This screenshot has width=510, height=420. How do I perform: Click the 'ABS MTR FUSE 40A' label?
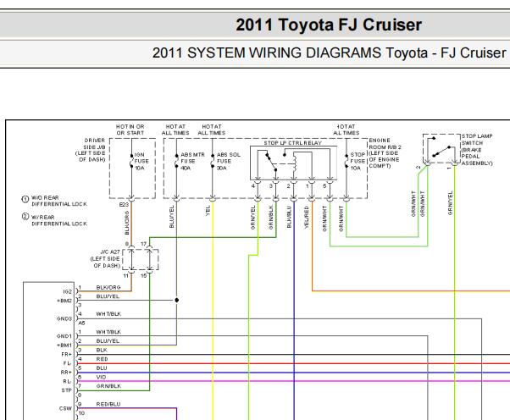(x=192, y=161)
